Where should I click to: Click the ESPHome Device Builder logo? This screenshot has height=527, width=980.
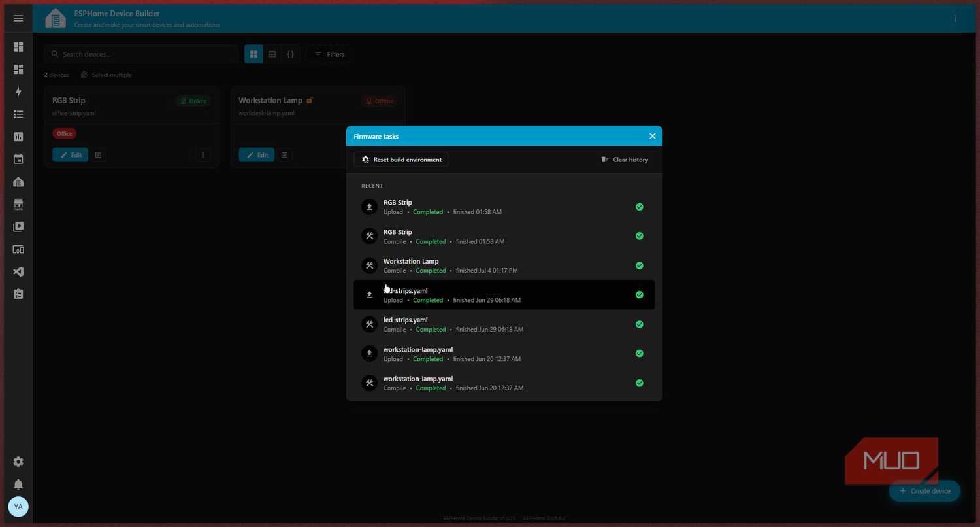56,18
